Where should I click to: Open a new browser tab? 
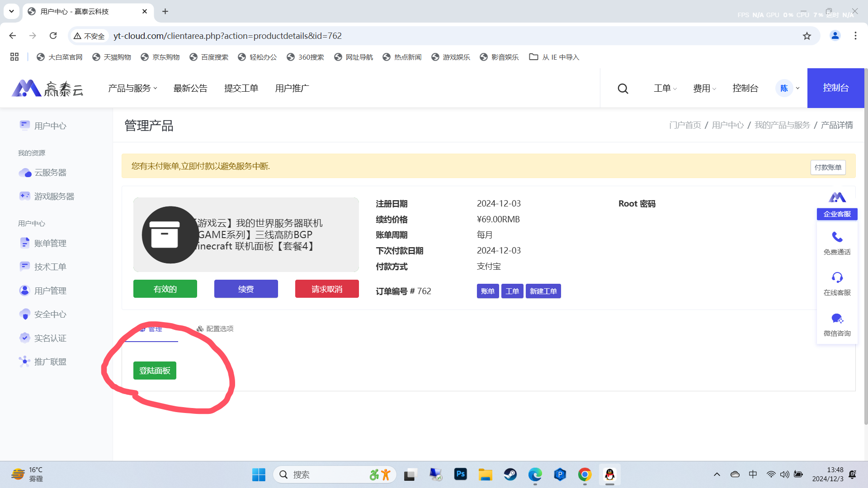(x=165, y=11)
